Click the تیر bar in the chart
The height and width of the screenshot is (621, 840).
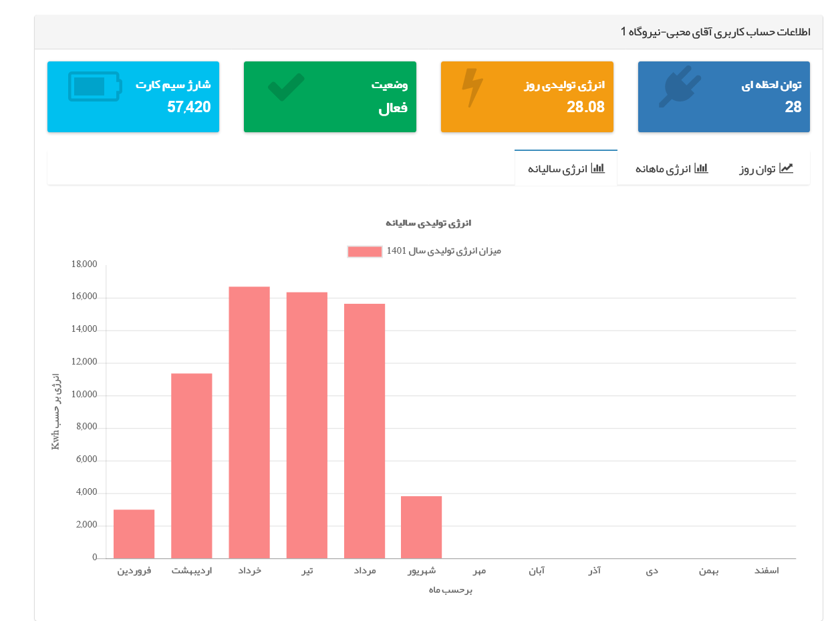[307, 425]
